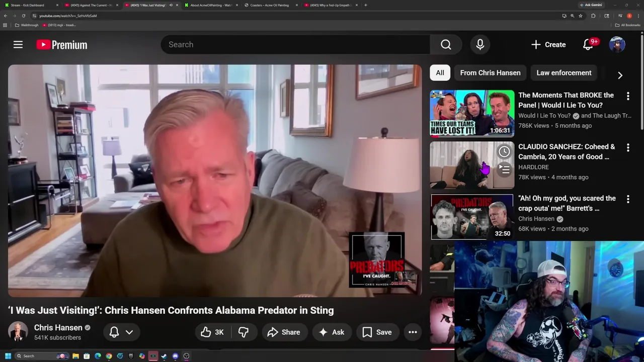Open the 'Ah! Oh my god, you scared' title
Screen dimensions: 644x362
point(567,203)
